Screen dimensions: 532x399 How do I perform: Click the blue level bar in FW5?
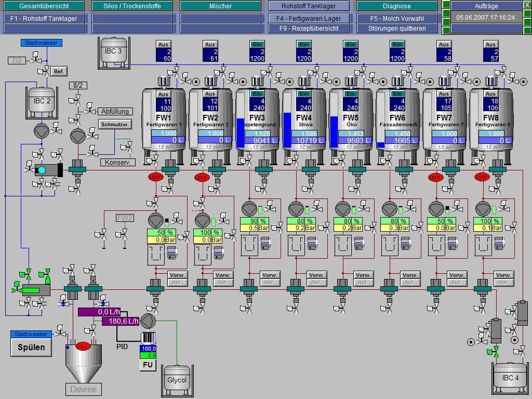[x=334, y=134]
